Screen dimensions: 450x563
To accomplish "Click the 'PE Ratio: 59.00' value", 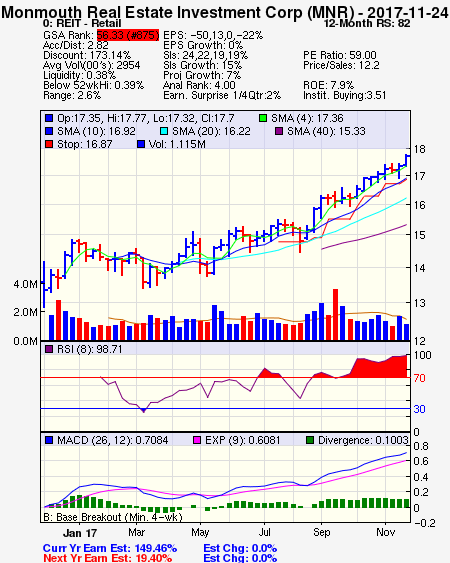I will [340, 55].
